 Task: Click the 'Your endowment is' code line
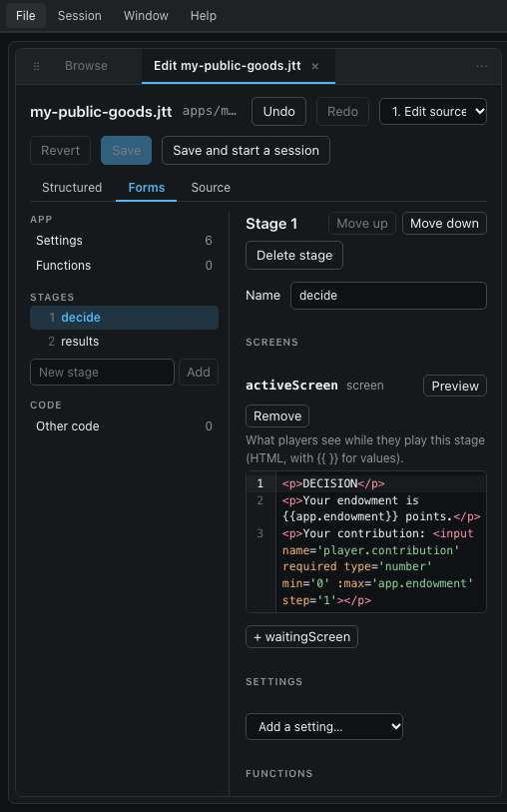(x=381, y=508)
